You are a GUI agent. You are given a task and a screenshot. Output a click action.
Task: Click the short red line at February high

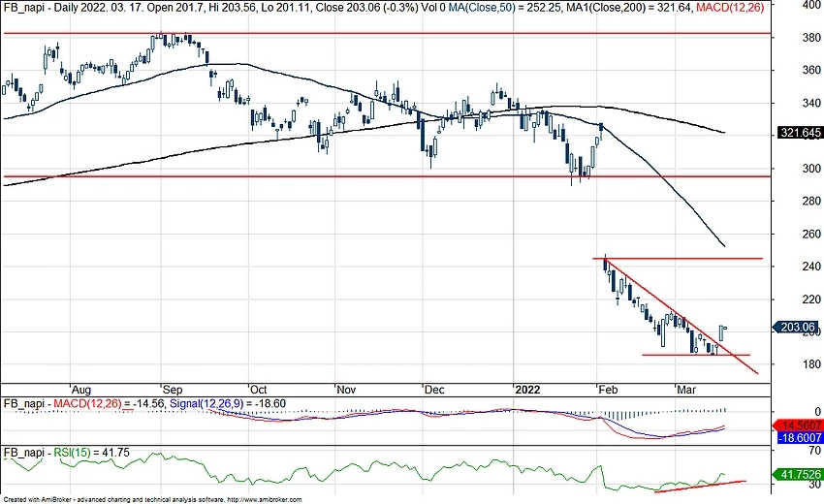[x=678, y=259]
